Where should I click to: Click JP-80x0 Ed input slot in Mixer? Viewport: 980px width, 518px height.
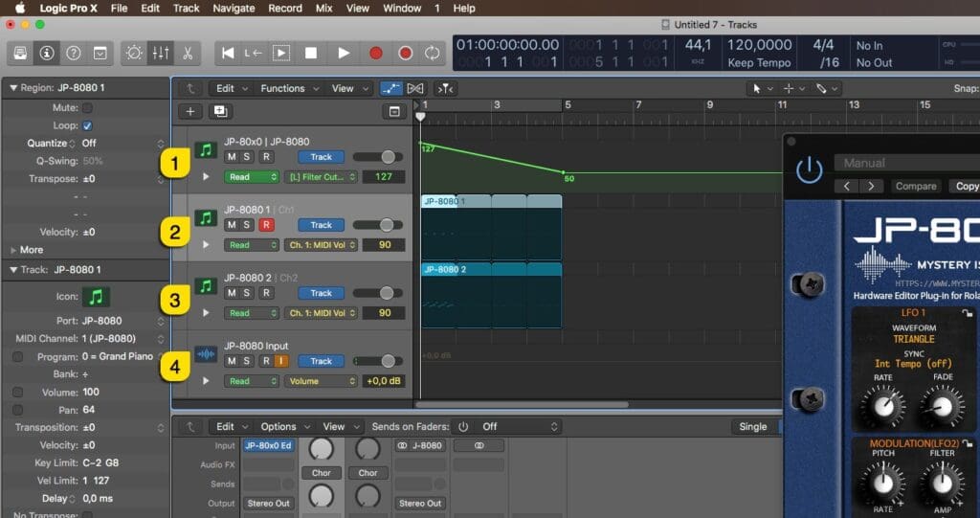tap(269, 445)
